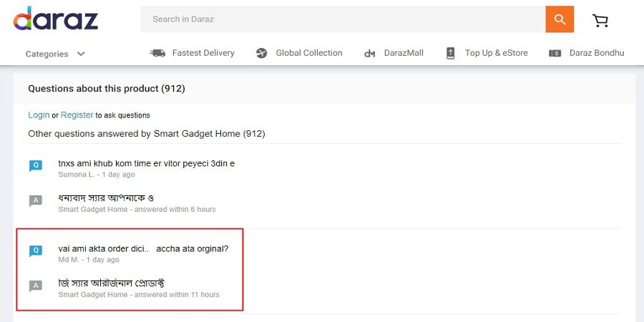
Task: Select Top Up & eStore
Action: click(496, 53)
